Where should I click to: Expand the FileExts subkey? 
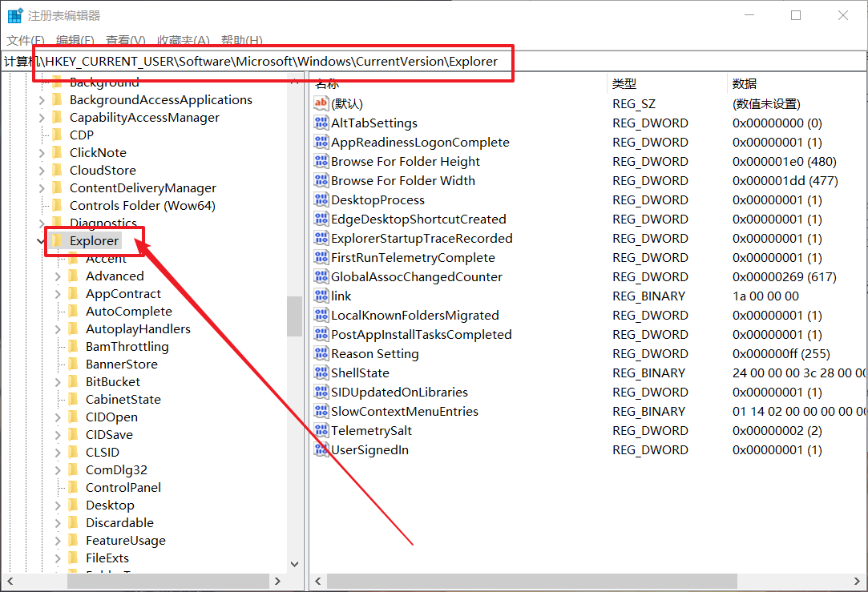pyautogui.click(x=58, y=558)
